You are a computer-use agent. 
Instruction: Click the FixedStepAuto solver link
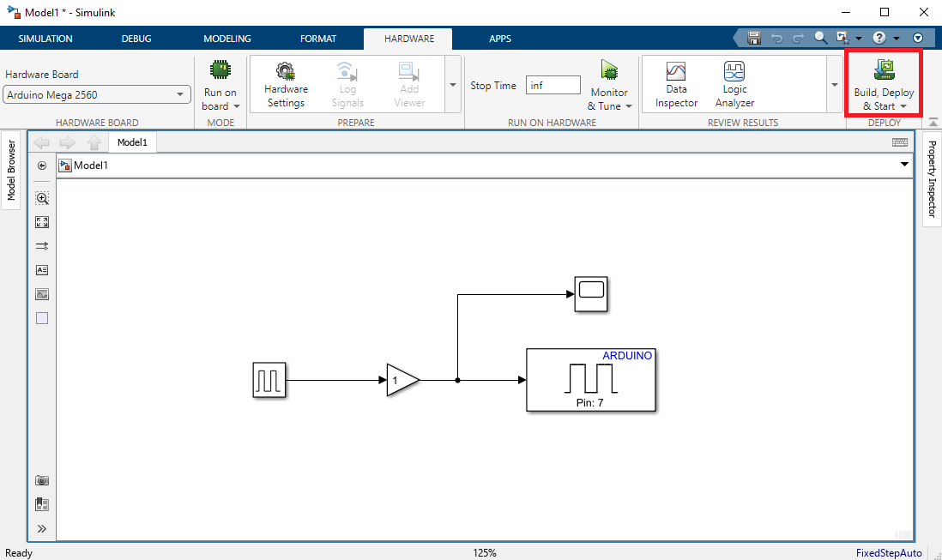tap(889, 553)
